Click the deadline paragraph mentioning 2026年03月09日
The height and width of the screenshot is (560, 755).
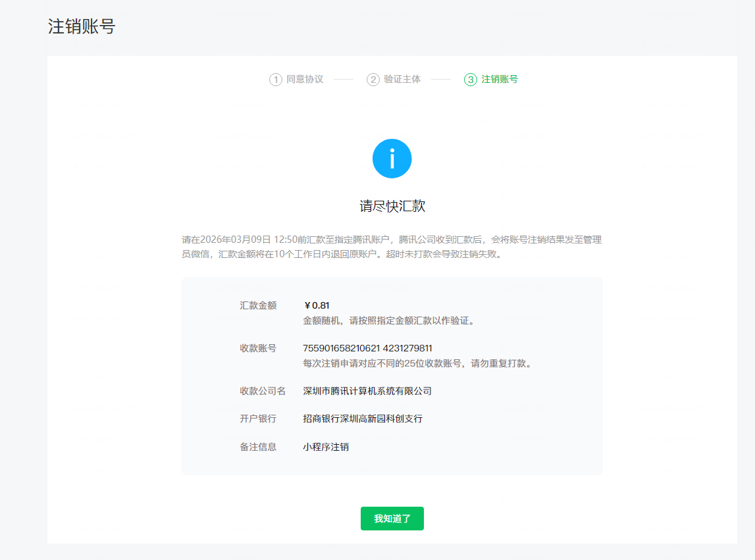(x=392, y=247)
